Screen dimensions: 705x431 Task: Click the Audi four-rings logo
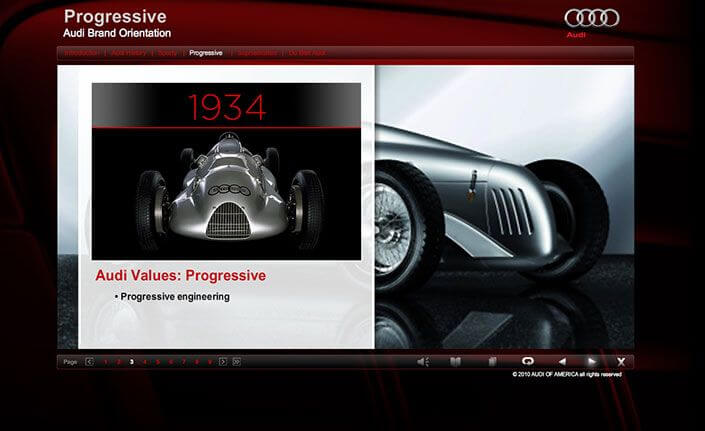coord(592,18)
